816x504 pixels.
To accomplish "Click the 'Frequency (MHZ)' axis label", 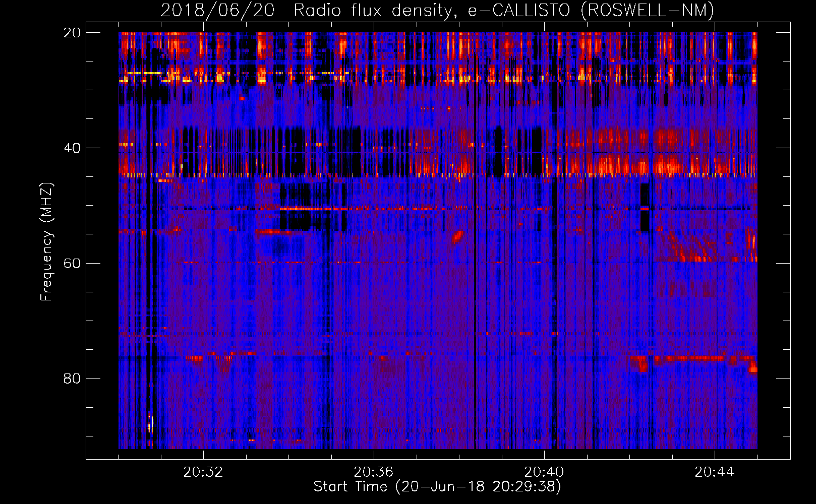I will (x=46, y=241).
